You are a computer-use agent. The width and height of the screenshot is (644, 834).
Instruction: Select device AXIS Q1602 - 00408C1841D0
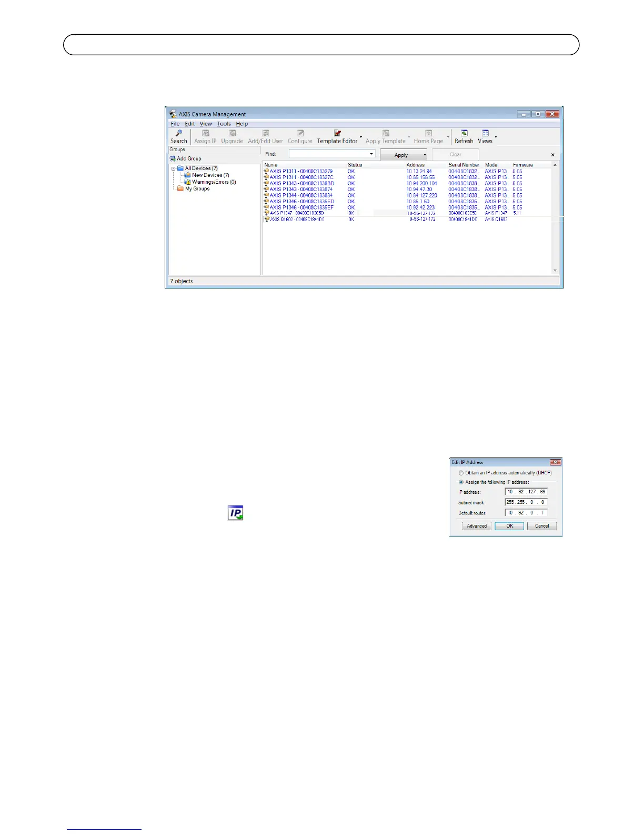[x=297, y=219]
